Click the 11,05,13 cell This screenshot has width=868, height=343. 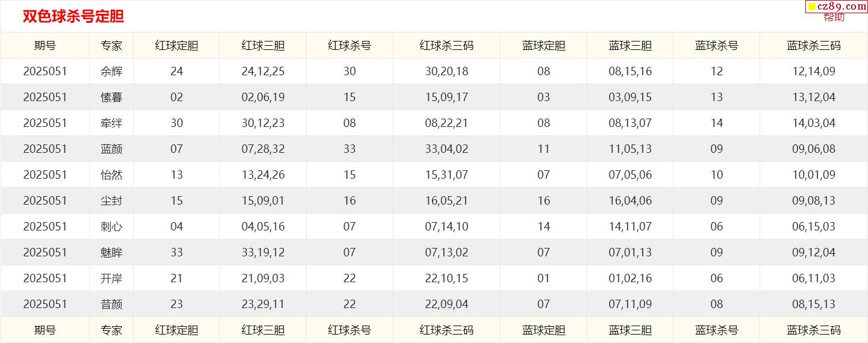pos(630,149)
